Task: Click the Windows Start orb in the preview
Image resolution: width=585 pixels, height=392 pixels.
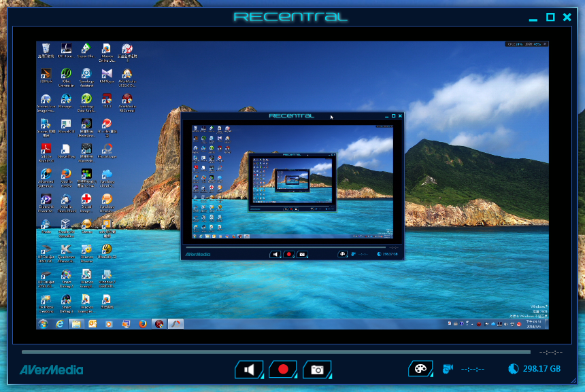Action: coord(44,324)
